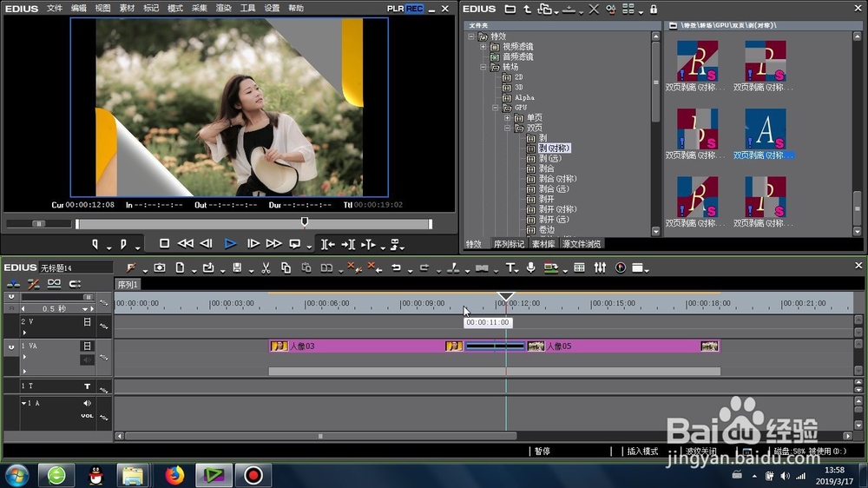
Task: Expand the 2 V track triangle
Action: [24, 333]
